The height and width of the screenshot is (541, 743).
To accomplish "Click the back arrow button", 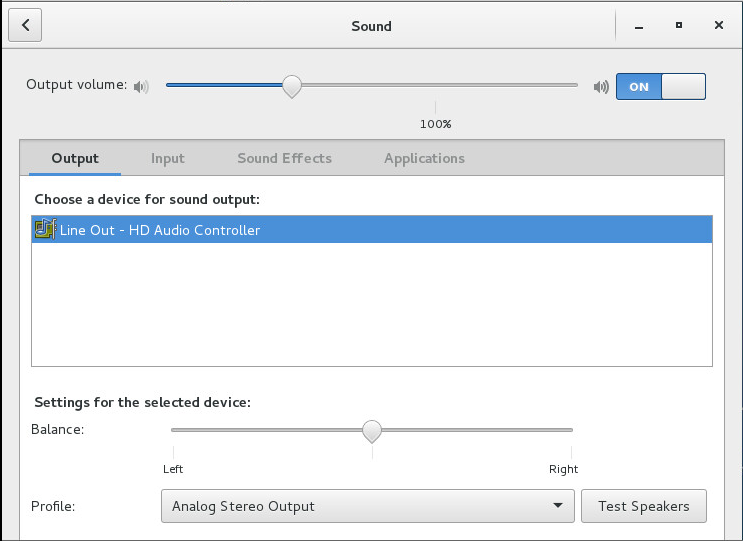I will 25,25.
